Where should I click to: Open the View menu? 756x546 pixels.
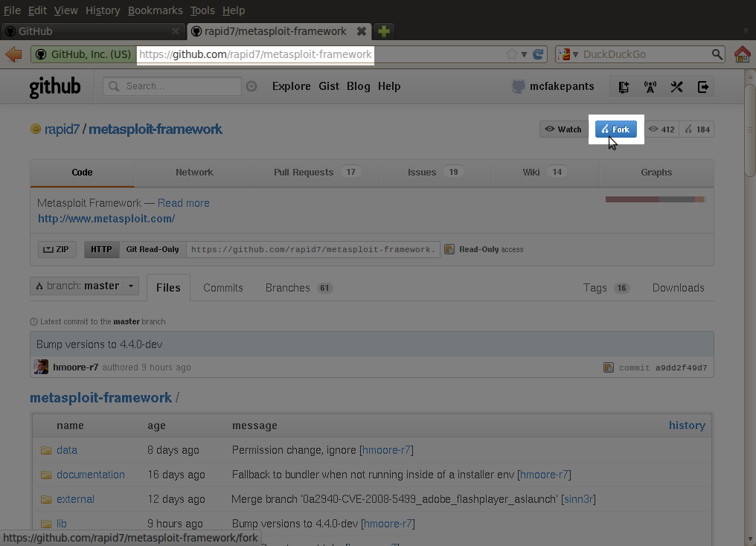pyautogui.click(x=65, y=10)
